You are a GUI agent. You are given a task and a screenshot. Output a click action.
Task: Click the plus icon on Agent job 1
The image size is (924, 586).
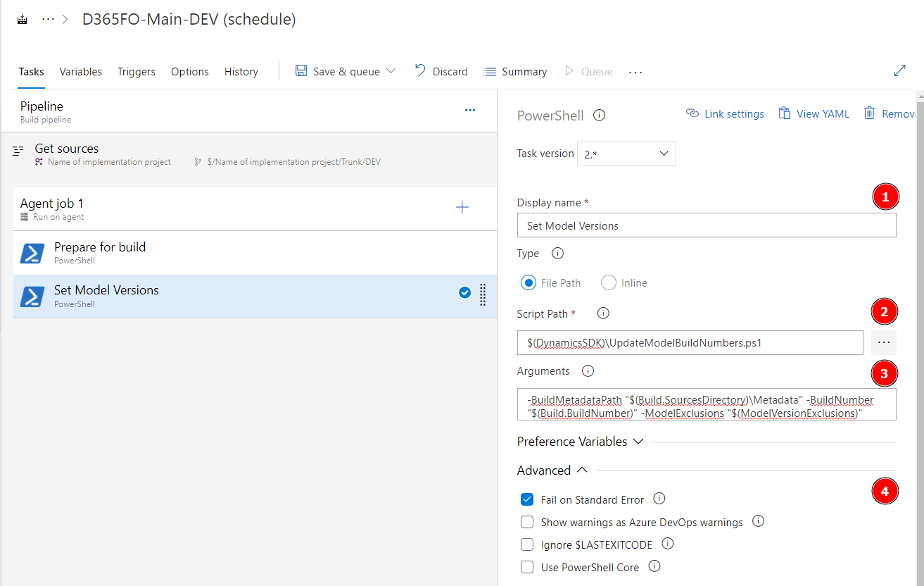(462, 207)
